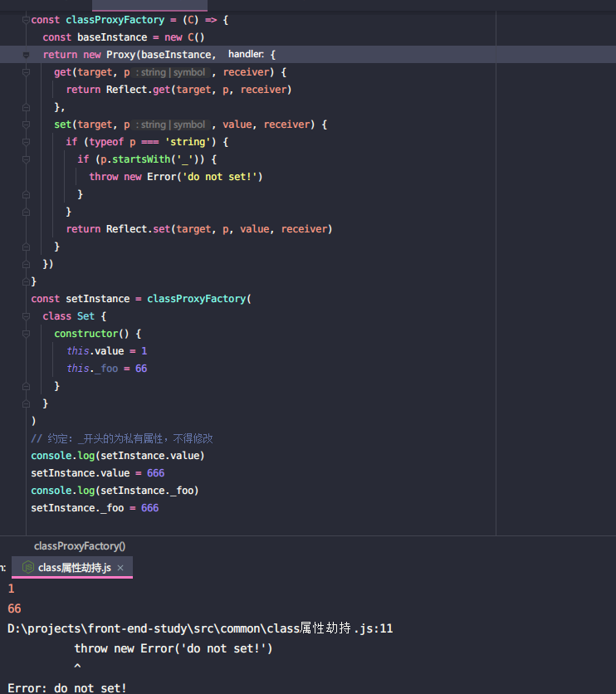
Task: Collapse the fold marker at the classProxyFactory declaration line
Action: 26,20
